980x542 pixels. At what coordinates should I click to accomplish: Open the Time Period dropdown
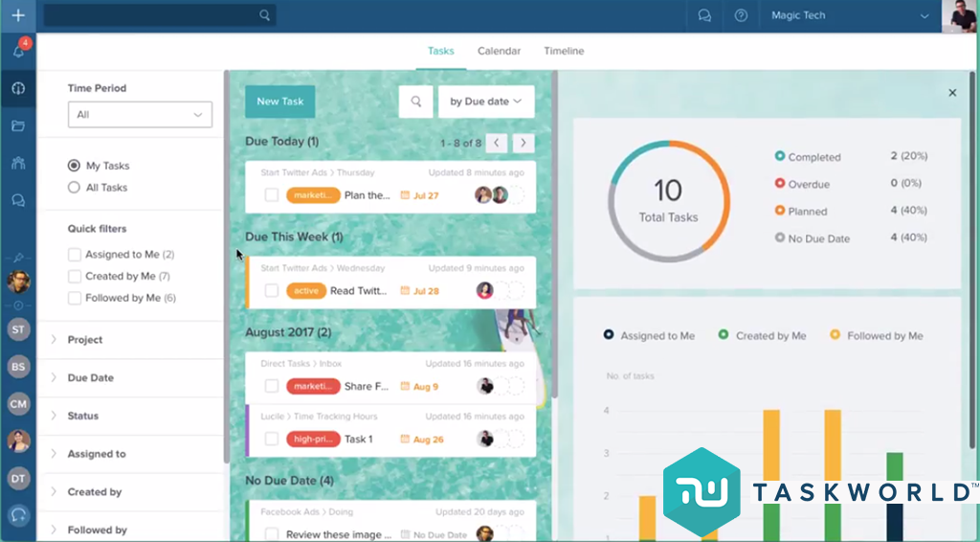click(x=140, y=115)
